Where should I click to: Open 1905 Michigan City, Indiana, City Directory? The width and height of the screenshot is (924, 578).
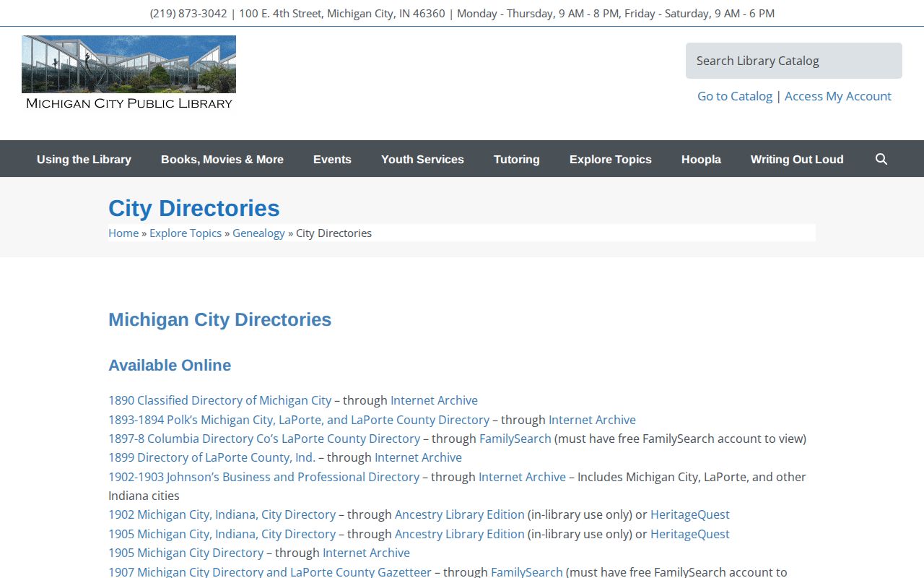(222, 534)
